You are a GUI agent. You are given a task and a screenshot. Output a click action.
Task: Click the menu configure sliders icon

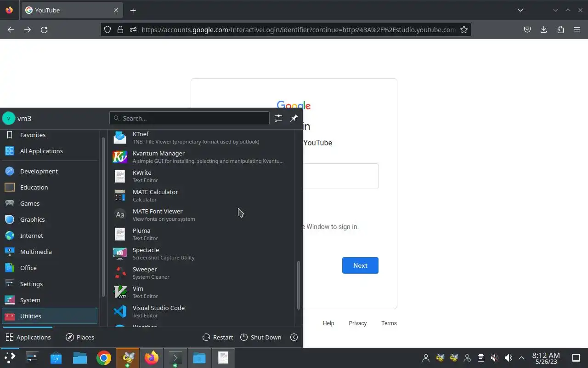point(278,118)
